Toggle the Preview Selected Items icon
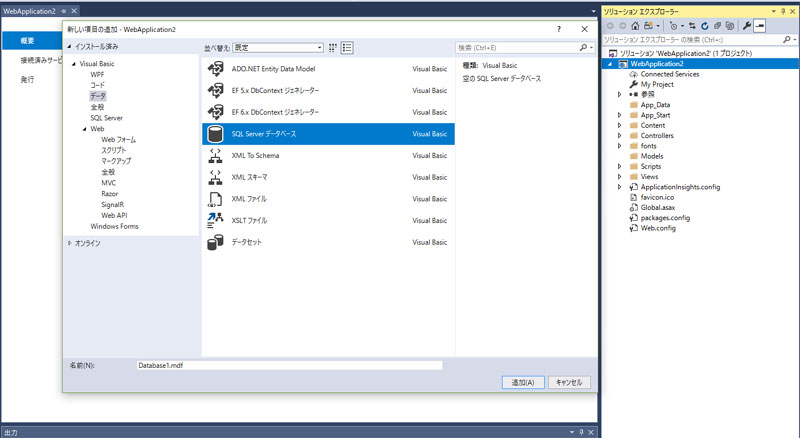The width and height of the screenshot is (800, 438). tap(760, 26)
